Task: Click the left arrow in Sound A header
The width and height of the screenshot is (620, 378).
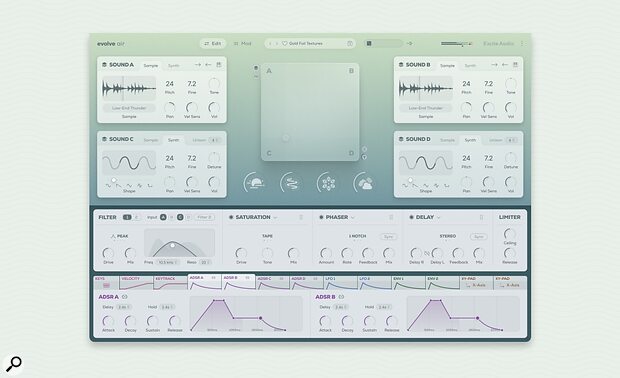Action: (x=208, y=65)
